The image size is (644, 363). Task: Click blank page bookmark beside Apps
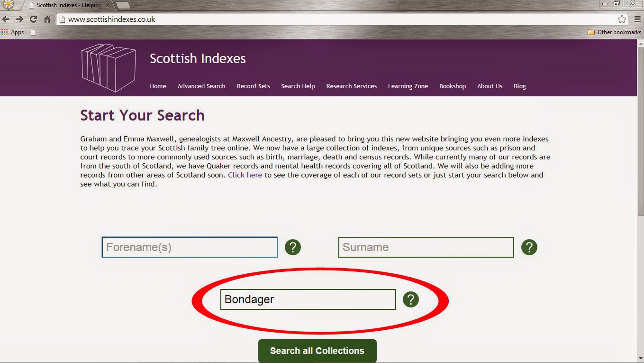tap(33, 32)
